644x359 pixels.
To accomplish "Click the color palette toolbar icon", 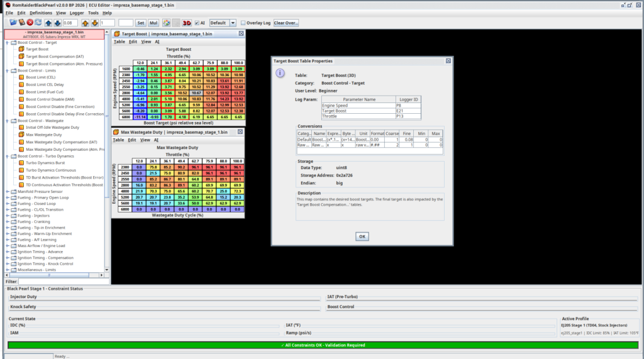I will click(167, 23).
